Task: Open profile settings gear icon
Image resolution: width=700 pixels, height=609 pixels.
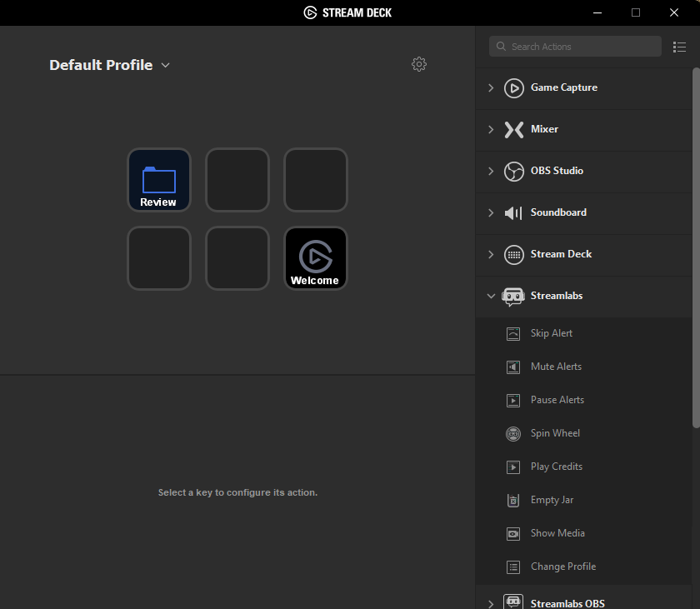Action: (418, 64)
